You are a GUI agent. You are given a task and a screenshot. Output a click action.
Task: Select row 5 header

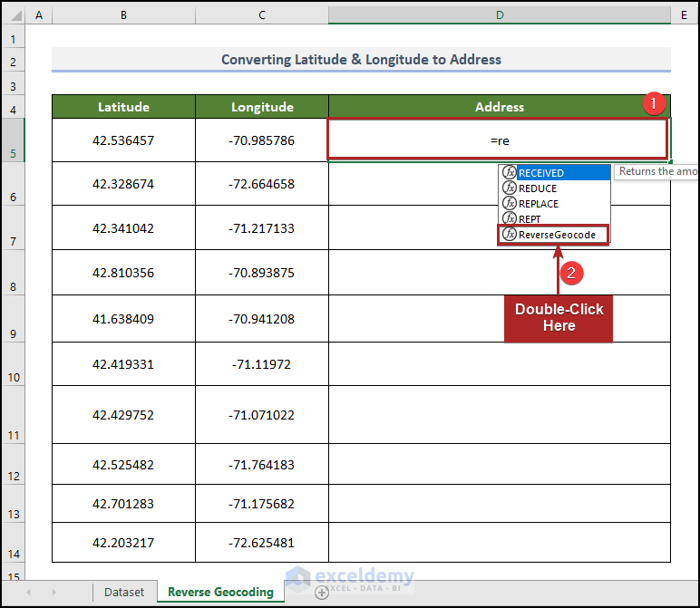tap(13, 140)
